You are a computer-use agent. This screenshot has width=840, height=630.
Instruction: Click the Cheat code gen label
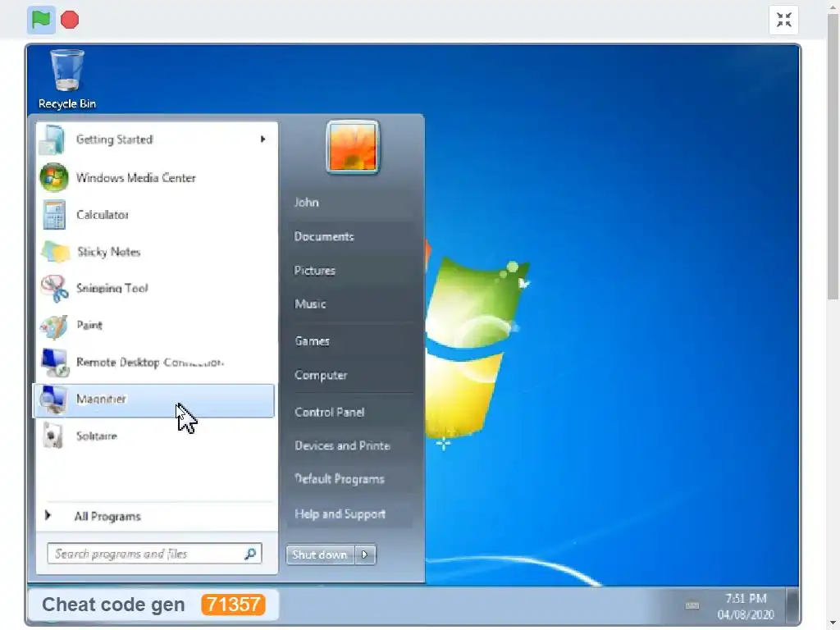coord(113,605)
